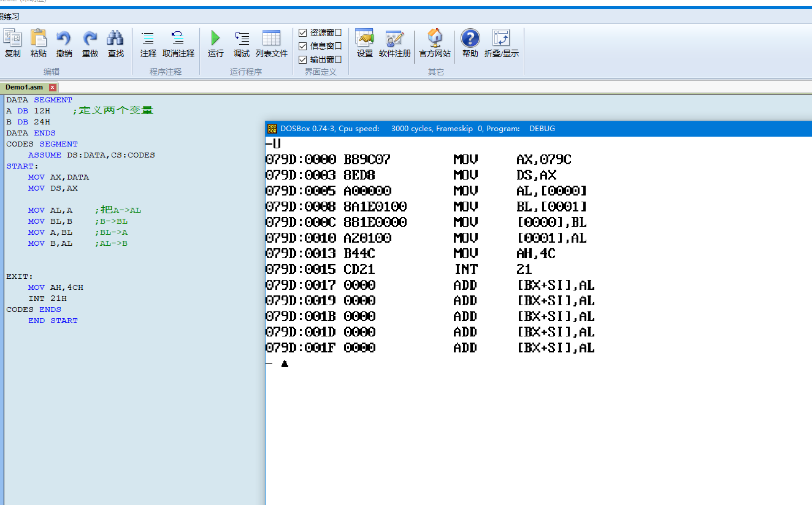
Task: Click code line 'MOV DS,AX'
Action: [x=52, y=188]
